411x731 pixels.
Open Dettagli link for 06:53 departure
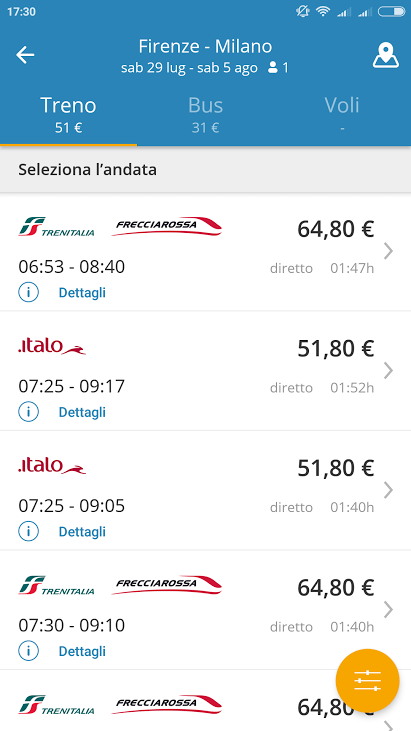point(82,293)
